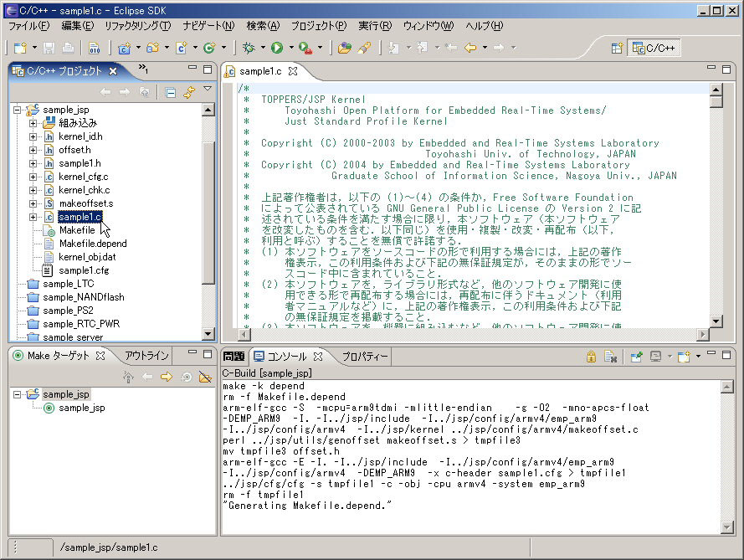Click the New C source file icon
744x560 pixels.
(182, 48)
